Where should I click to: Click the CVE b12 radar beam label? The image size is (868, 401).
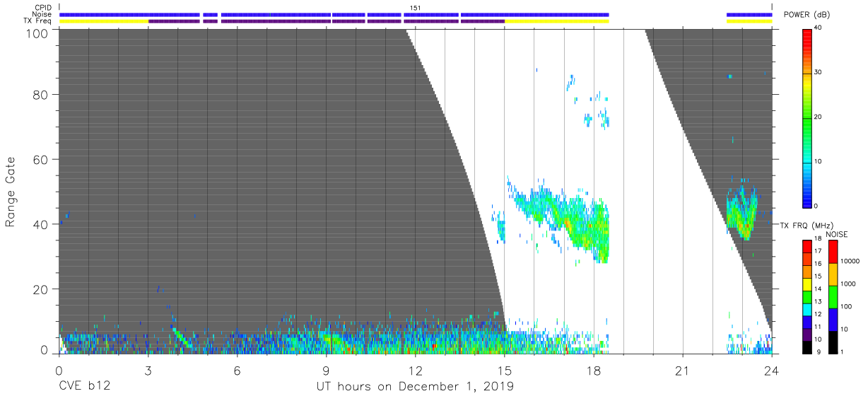83,387
